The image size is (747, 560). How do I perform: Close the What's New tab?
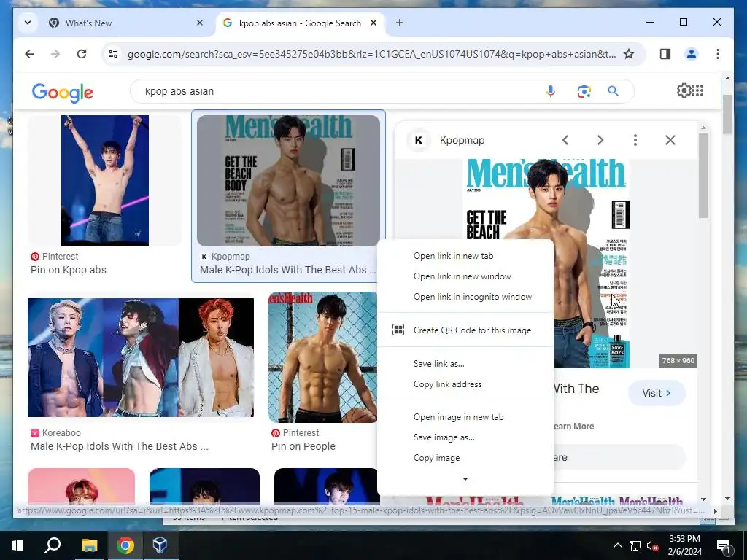coord(200,23)
